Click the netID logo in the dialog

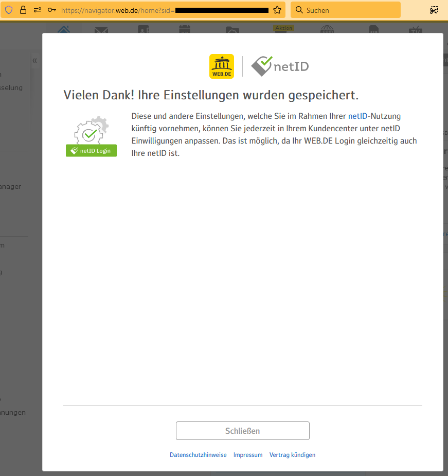click(280, 66)
